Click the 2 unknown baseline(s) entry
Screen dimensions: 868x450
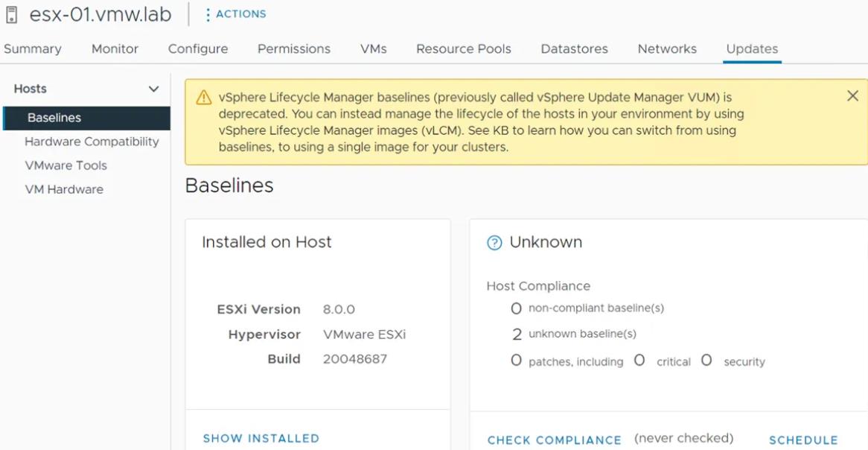(573, 335)
